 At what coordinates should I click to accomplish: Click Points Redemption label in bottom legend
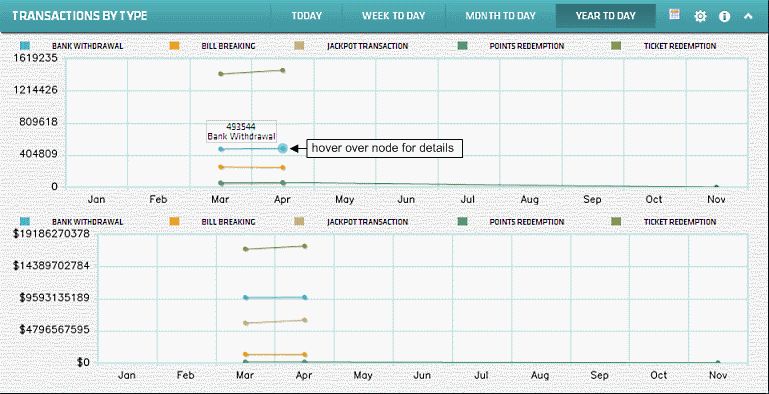coord(527,222)
